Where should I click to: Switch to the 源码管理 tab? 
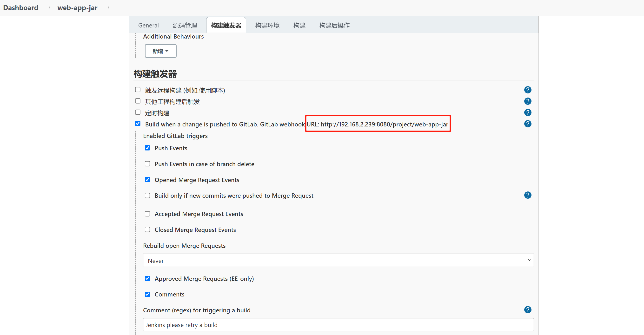[x=185, y=25]
